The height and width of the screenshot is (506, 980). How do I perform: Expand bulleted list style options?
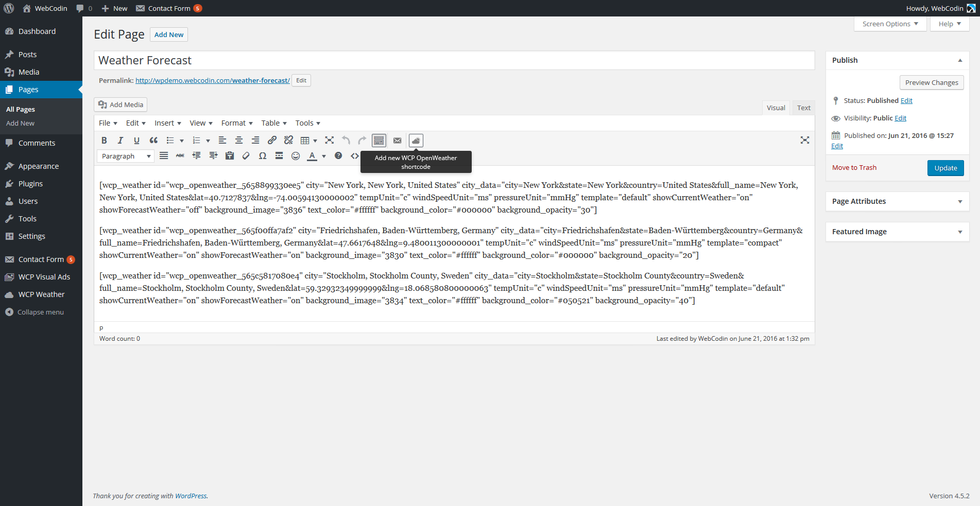pyautogui.click(x=182, y=141)
